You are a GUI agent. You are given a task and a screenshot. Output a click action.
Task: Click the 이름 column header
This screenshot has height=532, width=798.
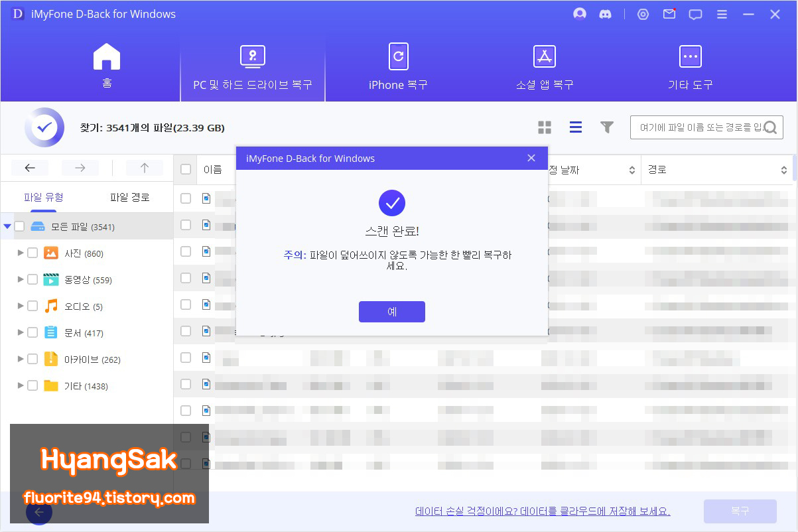tap(213, 170)
